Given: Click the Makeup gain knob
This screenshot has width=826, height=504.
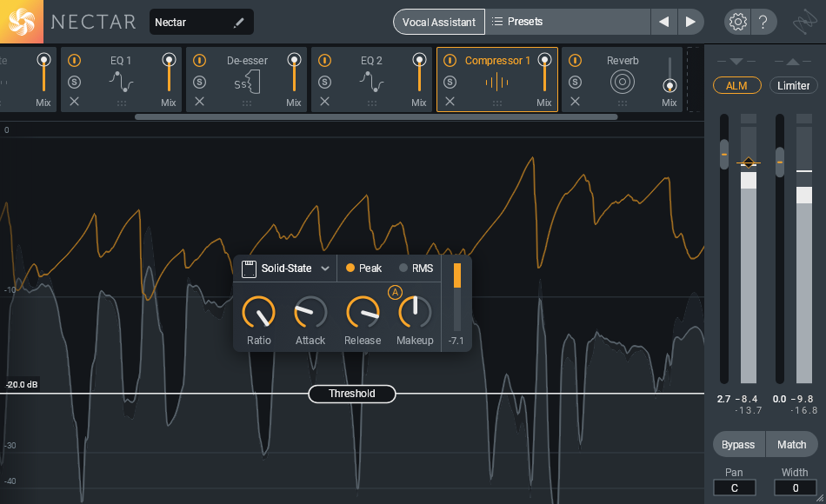Looking at the screenshot, I should pos(415,312).
